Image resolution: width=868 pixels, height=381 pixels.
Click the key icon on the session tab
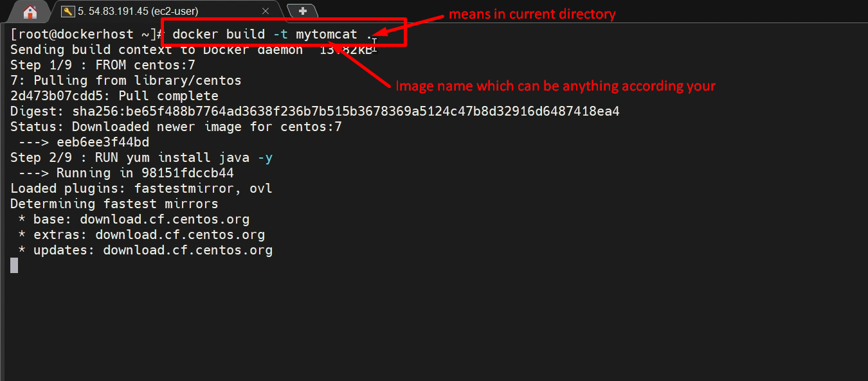(68, 12)
